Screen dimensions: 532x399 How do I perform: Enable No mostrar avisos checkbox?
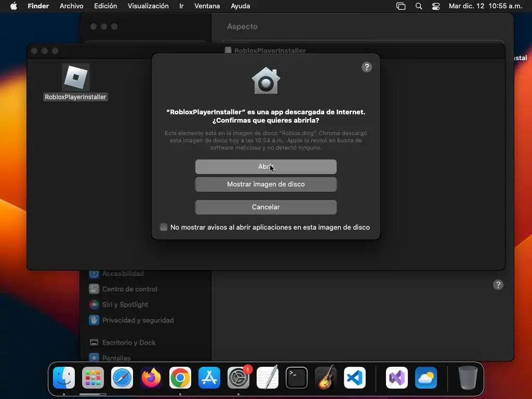164,227
